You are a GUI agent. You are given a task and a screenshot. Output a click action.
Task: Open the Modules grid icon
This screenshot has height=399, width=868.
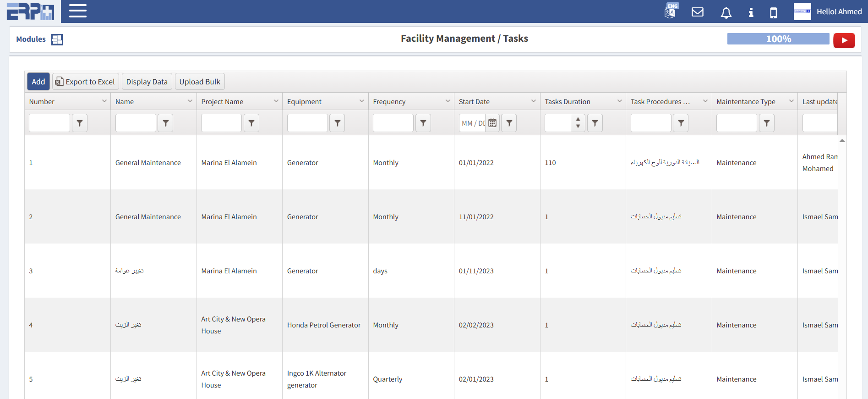(x=57, y=39)
